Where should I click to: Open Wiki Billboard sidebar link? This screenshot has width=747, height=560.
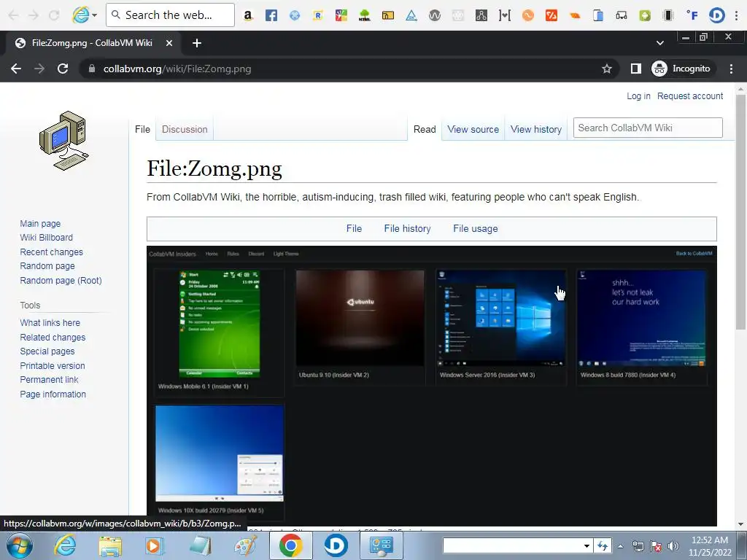[x=46, y=238]
